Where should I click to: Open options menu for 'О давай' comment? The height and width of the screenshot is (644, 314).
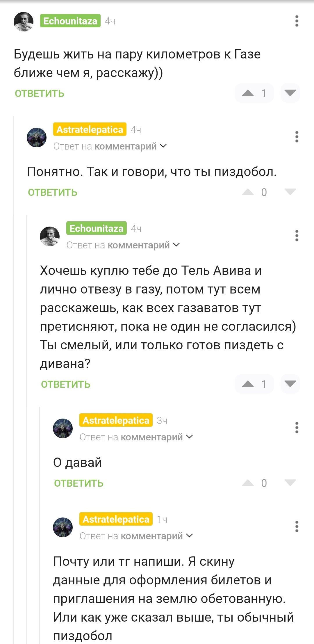(x=297, y=428)
